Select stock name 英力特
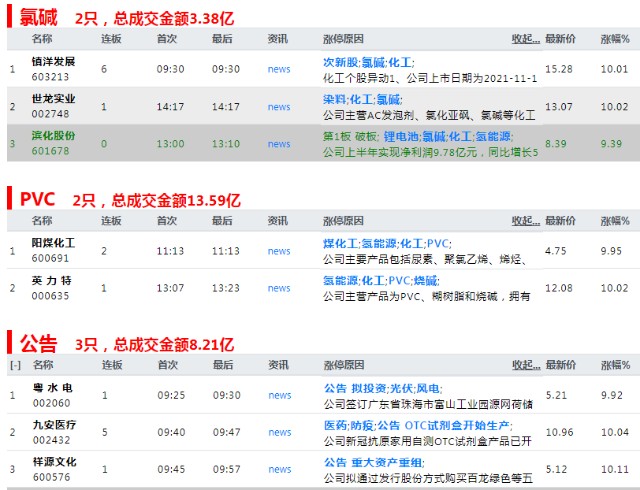The height and width of the screenshot is (490, 640). pos(52,281)
